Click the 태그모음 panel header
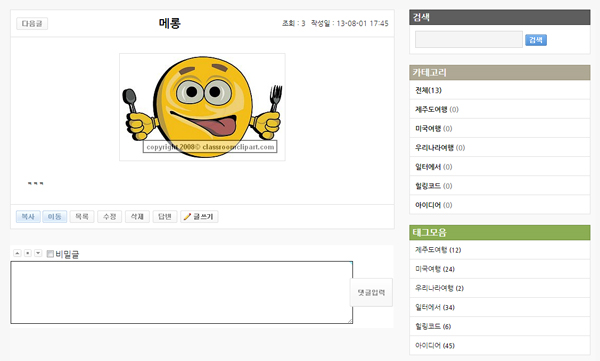 pyautogui.click(x=500, y=232)
